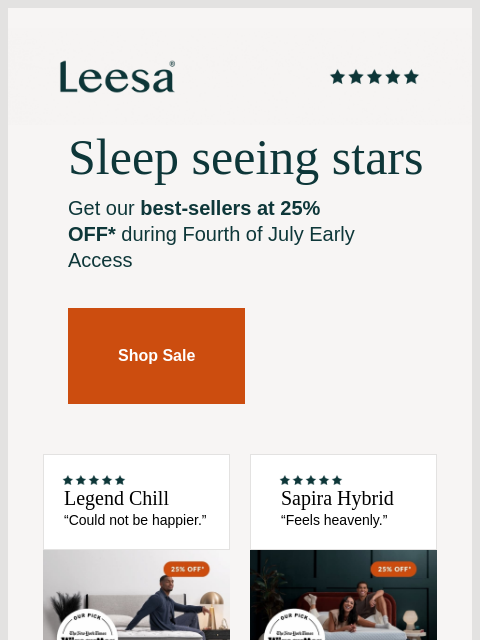Viewport: 480px width, 640px height.
Task: Click the 'Could not be happier.' quote
Action: 135,520
